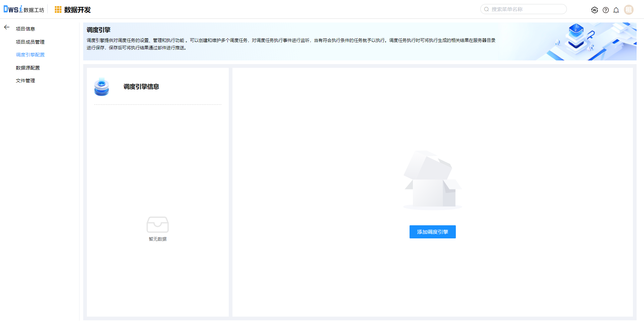Go to 项目成员管理 in the sidebar

click(x=30, y=42)
